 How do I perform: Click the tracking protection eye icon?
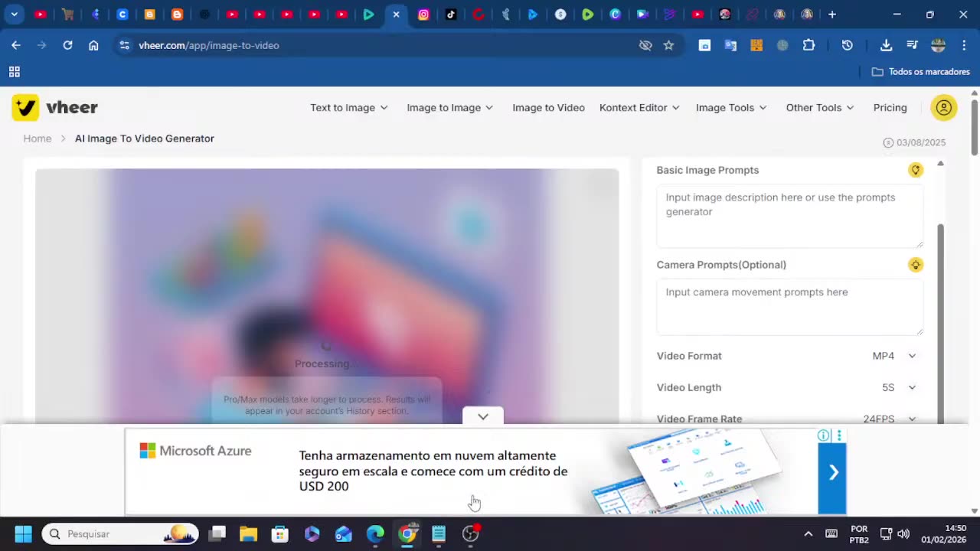[x=645, y=45]
